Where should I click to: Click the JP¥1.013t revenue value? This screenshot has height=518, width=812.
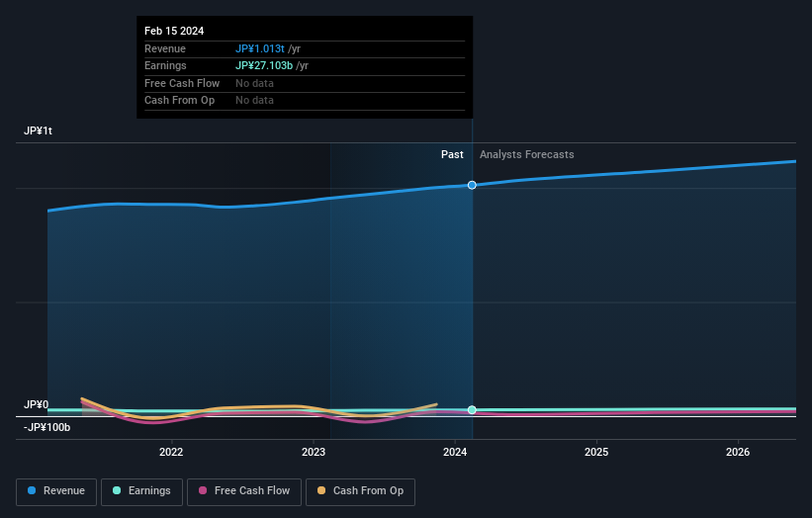pos(260,48)
